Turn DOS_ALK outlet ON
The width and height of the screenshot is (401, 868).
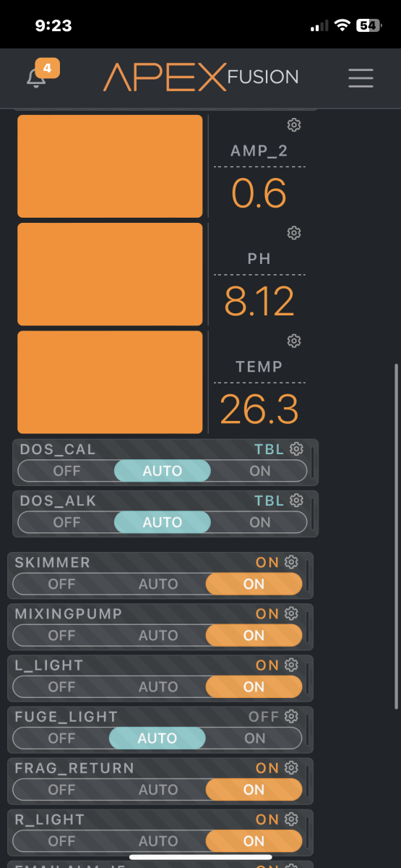[259, 522]
